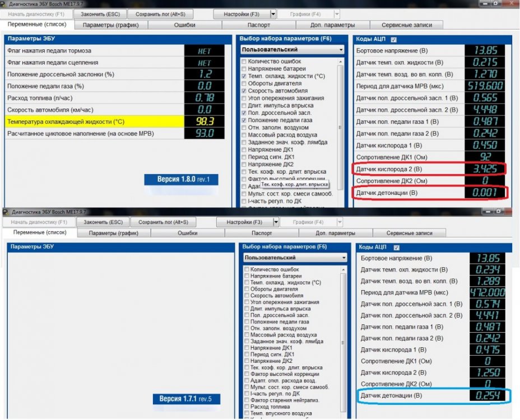Viewport: 520px width, 420px height.
Task: Click Датчик детонации value 0.001 in top window
Action: point(485,193)
